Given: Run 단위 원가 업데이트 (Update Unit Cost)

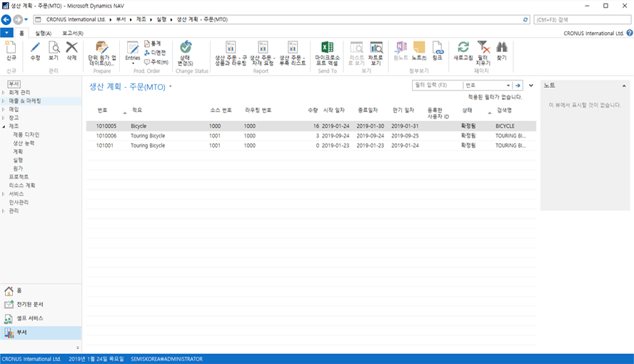Looking at the screenshot, I should 102,54.
